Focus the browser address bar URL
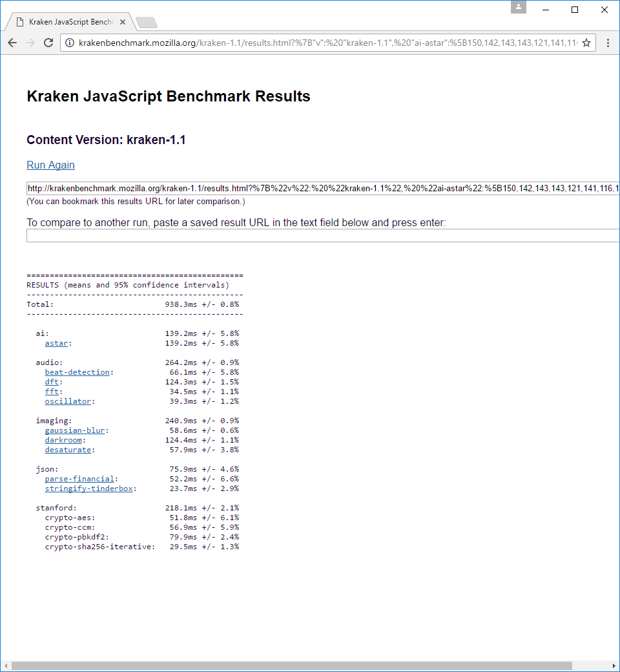 (328, 43)
